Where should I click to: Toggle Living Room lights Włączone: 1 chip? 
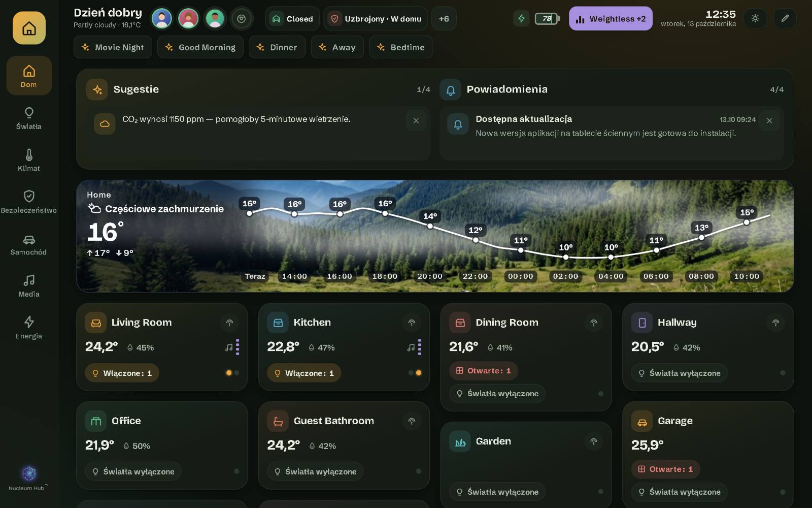122,373
